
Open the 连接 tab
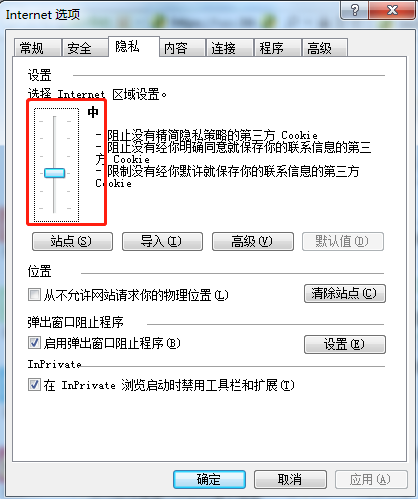[x=230, y=48]
